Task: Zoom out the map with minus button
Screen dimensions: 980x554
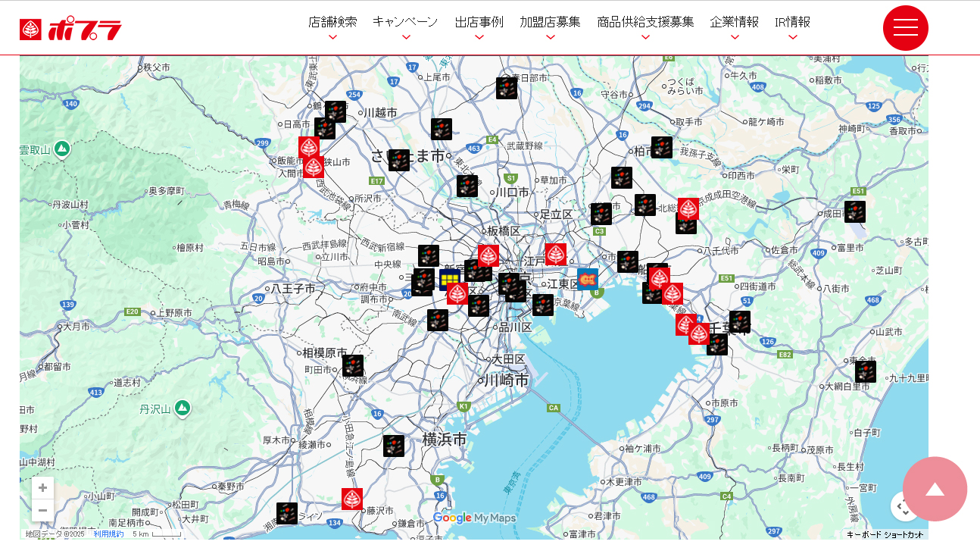Action: [43, 511]
